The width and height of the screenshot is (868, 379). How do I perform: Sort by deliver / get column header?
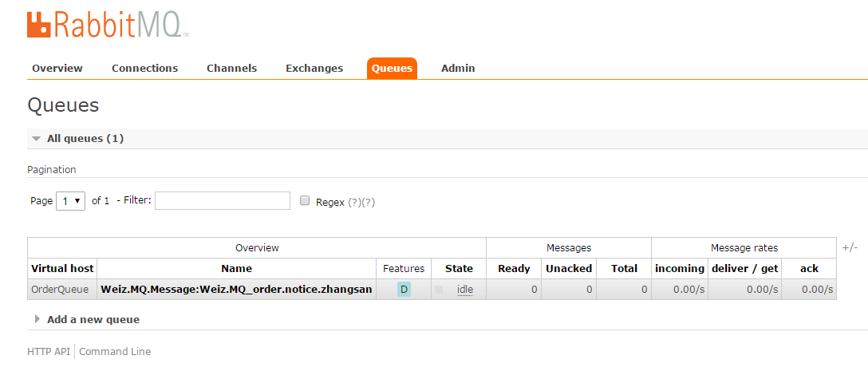744,268
